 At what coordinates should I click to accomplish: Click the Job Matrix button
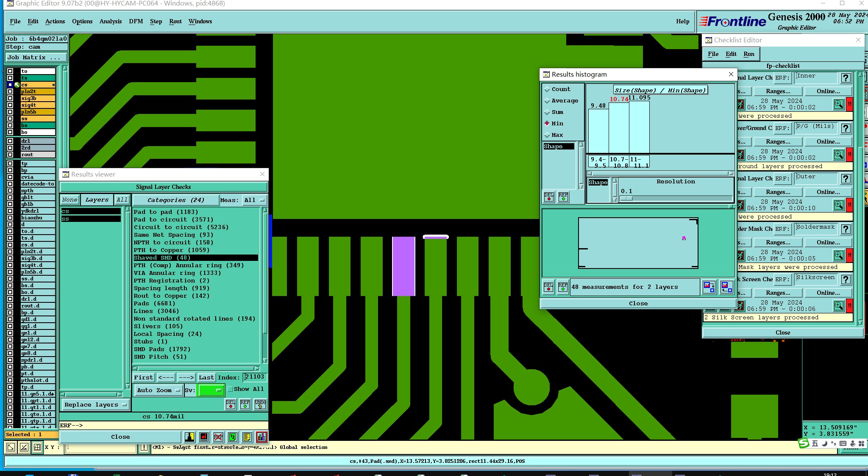click(36, 58)
